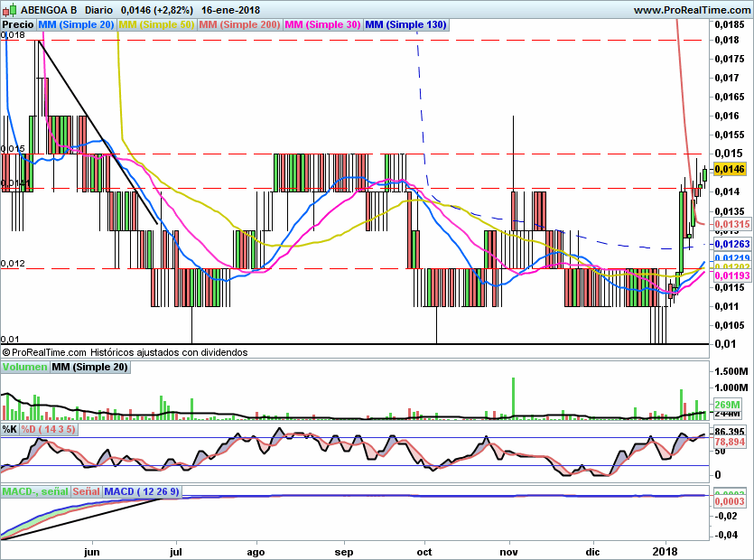The height and width of the screenshot is (560, 754).
Task: Click the Diario timeframe text
Action: 99,10
